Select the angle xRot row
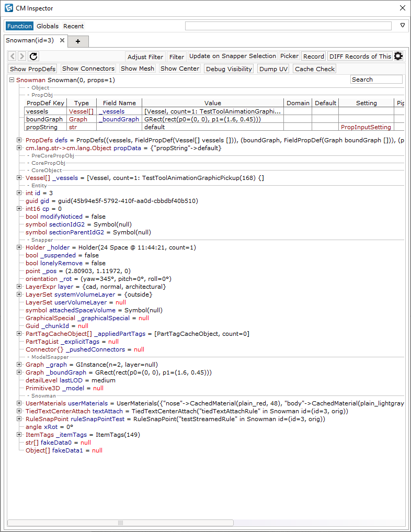 pyautogui.click(x=49, y=427)
